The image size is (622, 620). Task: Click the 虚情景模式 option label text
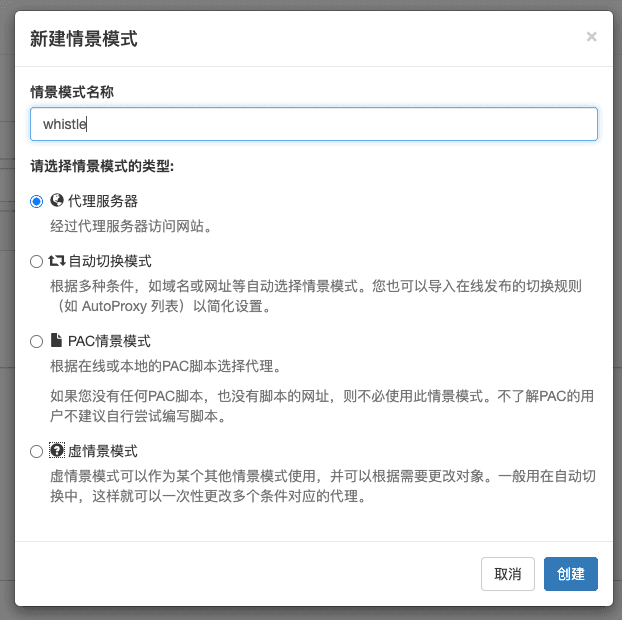tap(103, 451)
